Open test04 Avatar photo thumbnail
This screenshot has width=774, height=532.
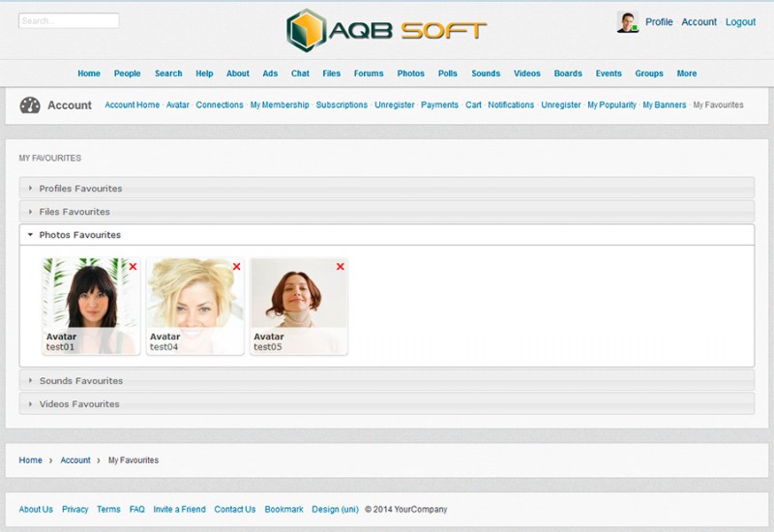pyautogui.click(x=195, y=306)
